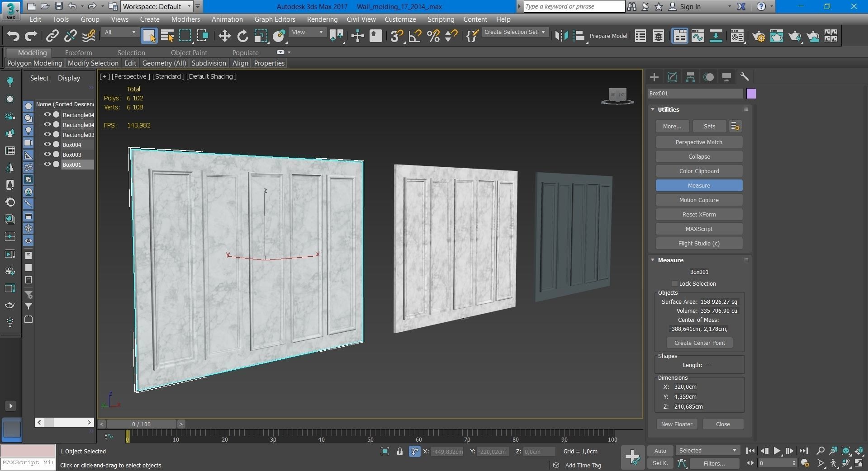
Task: Open the Workspace Default dropdown
Action: tap(157, 6)
